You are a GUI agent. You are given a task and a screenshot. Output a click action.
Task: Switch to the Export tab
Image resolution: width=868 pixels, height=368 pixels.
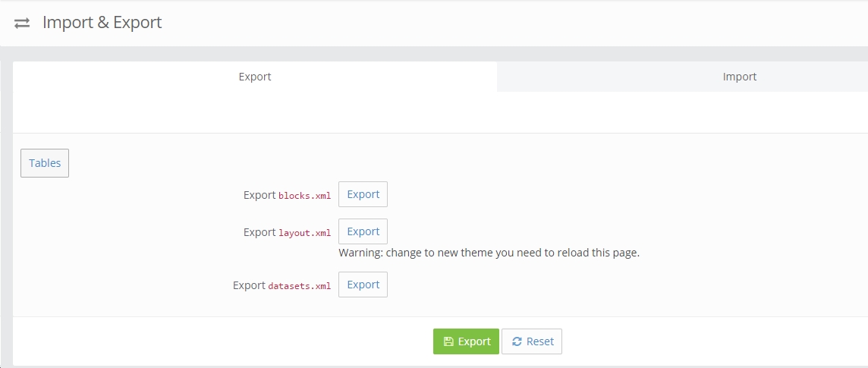pos(255,77)
